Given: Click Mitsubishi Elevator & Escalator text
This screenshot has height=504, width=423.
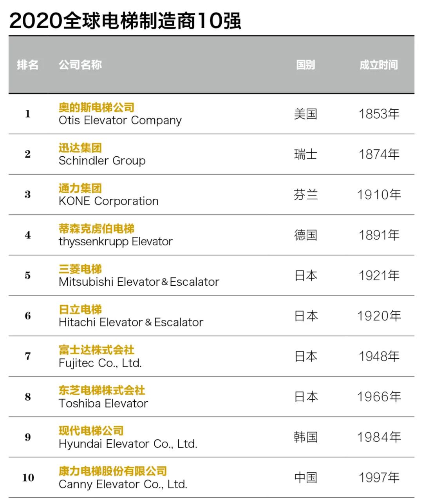Looking at the screenshot, I should [139, 282].
